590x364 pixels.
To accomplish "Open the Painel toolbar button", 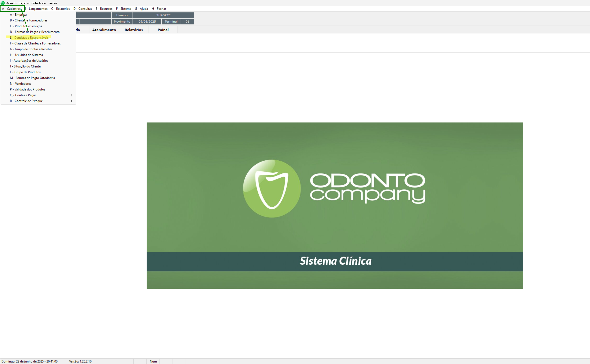I will point(163,30).
